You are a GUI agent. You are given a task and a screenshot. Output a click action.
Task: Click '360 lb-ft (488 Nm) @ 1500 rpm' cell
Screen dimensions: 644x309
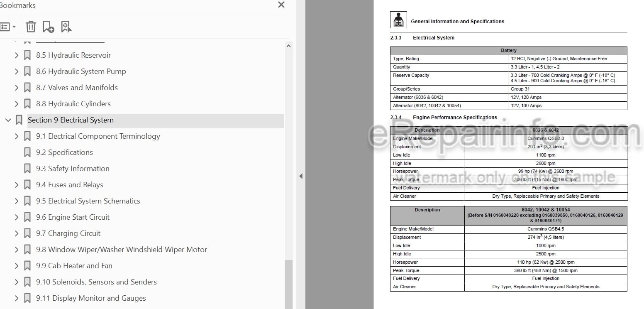click(546, 270)
